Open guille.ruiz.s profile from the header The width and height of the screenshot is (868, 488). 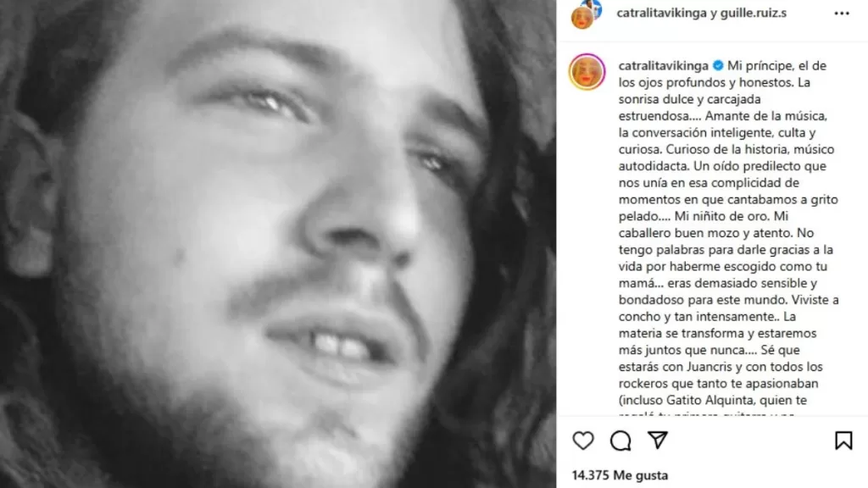(x=753, y=13)
